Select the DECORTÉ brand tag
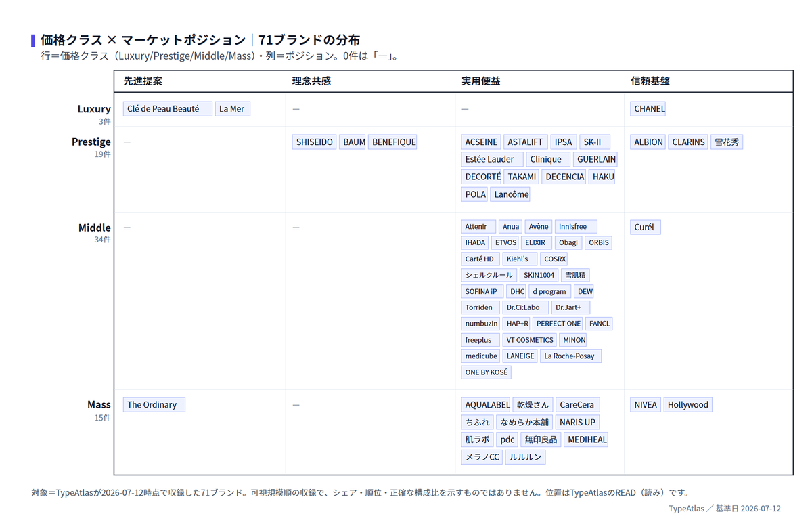Screen dimensions: 812x516 [482, 177]
